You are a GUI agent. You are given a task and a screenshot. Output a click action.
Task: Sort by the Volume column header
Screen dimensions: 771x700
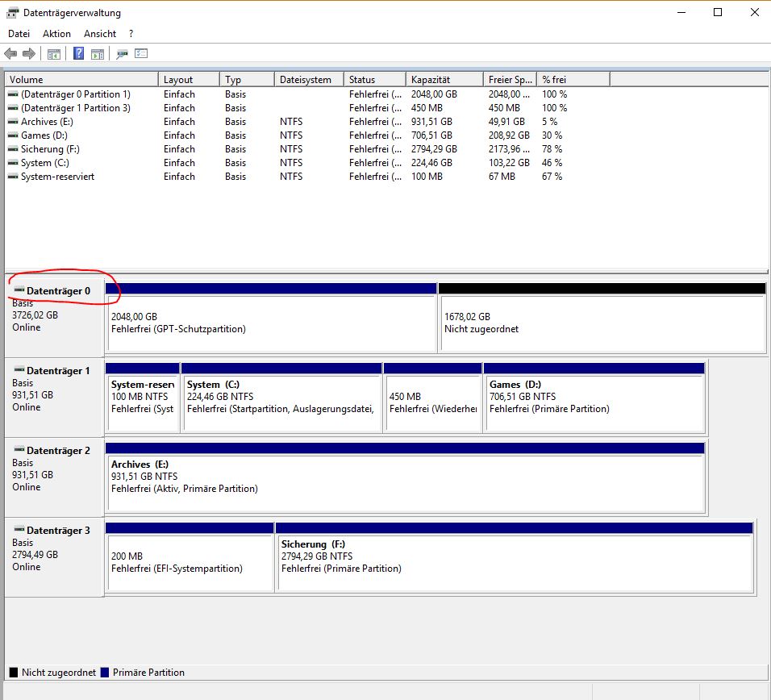click(x=81, y=79)
